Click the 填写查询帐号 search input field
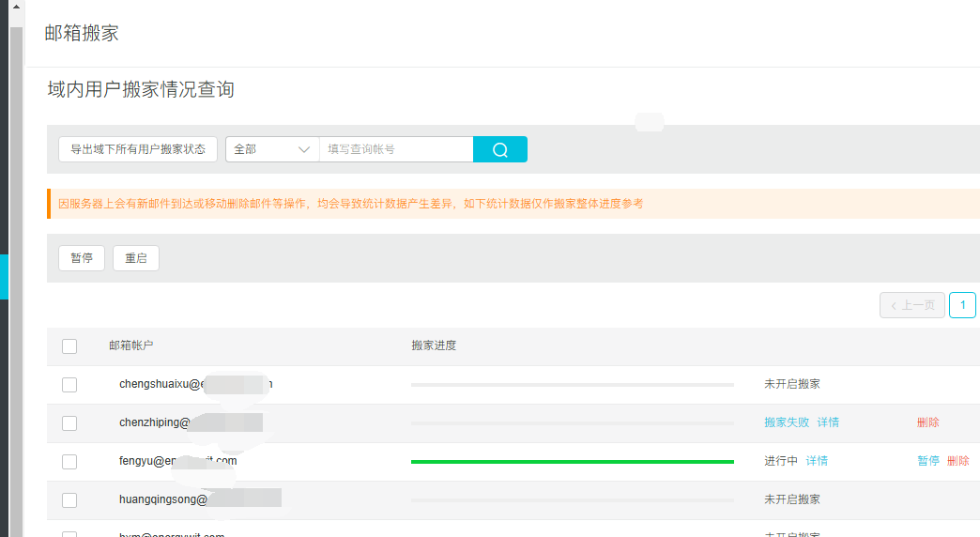The height and width of the screenshot is (537, 980). [395, 149]
